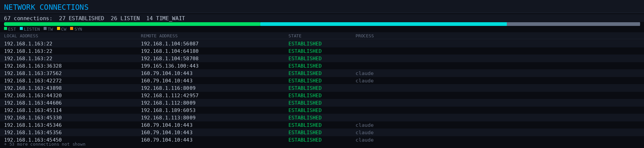
Task: Click the PROCESS column header
Action: [365, 36]
